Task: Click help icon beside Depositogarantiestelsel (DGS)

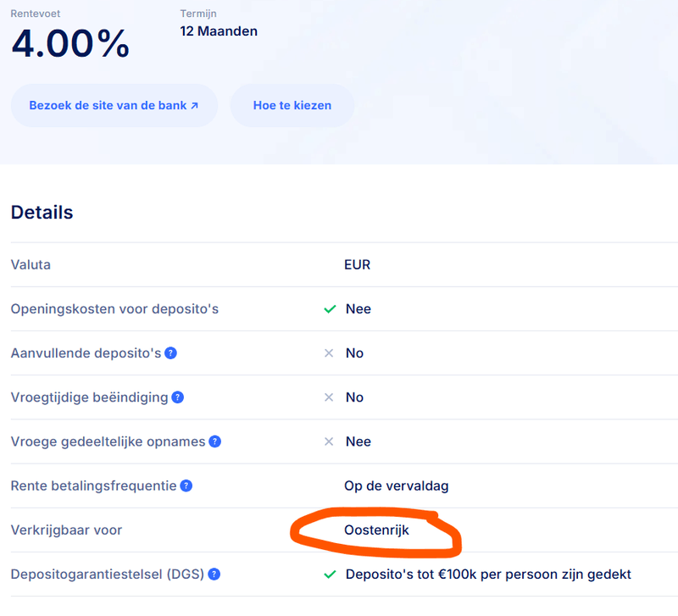Action: [214, 574]
